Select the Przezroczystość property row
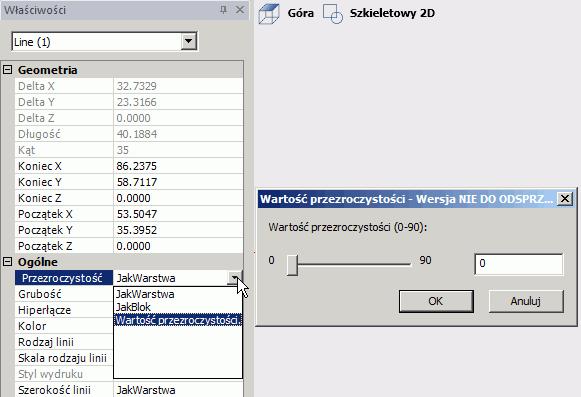This screenshot has width=581, height=397. (64, 278)
